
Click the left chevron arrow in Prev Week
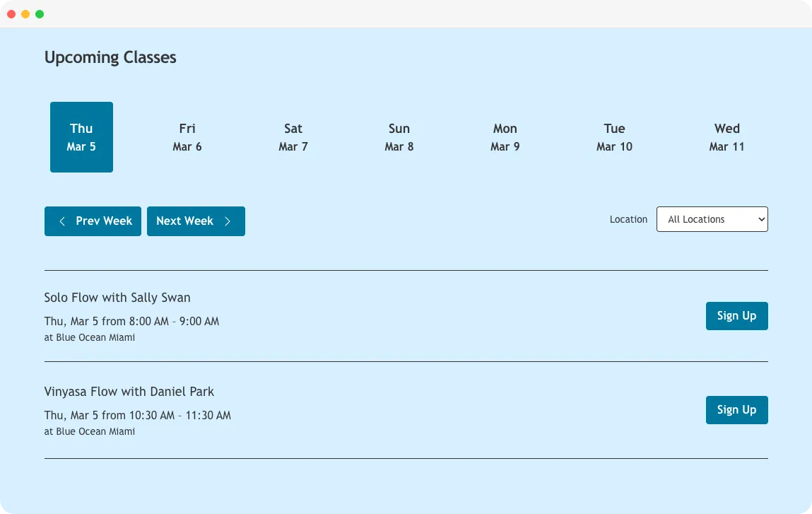pyautogui.click(x=62, y=221)
